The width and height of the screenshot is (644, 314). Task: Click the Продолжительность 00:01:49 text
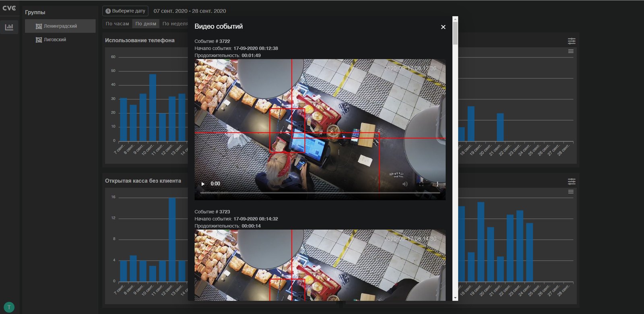pos(227,56)
